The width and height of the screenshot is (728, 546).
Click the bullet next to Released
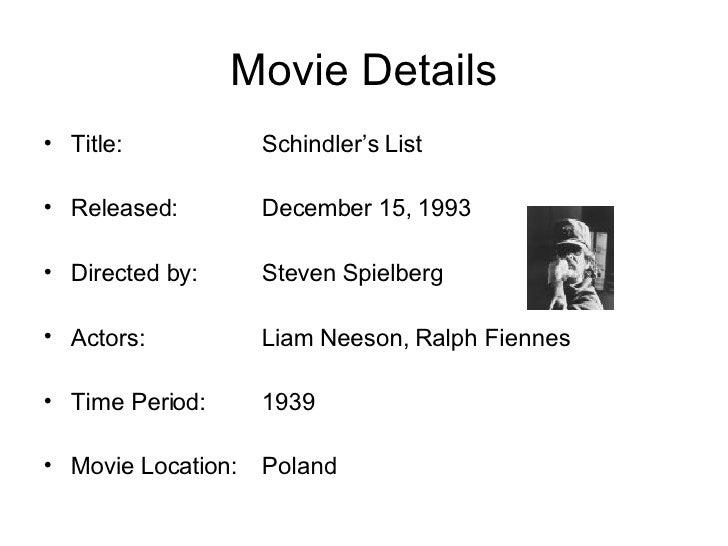point(48,207)
